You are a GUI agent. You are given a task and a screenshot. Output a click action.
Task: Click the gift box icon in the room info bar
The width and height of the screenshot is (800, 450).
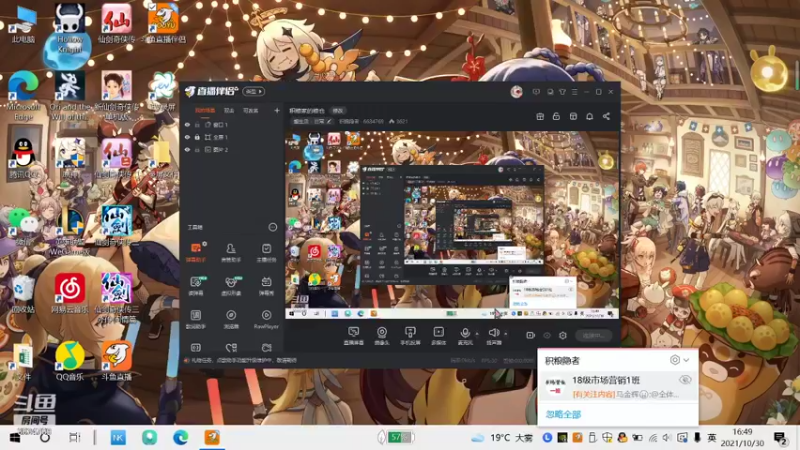point(540,116)
